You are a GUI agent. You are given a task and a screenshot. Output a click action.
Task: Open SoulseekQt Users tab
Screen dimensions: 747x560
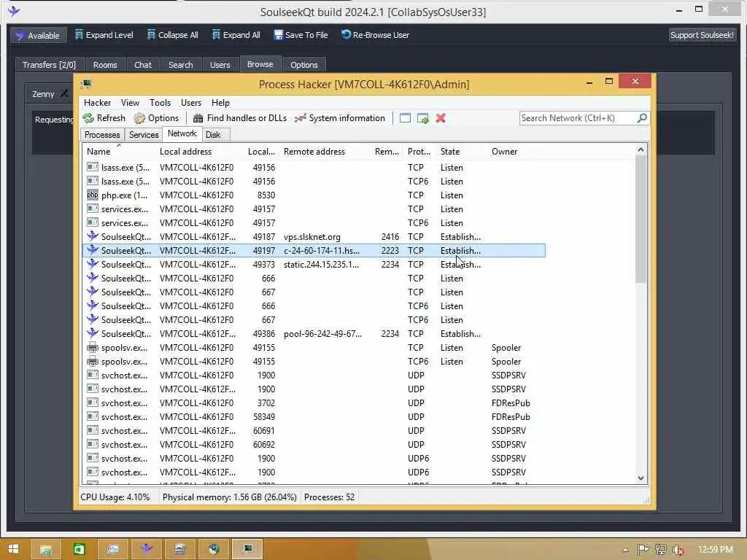click(220, 65)
